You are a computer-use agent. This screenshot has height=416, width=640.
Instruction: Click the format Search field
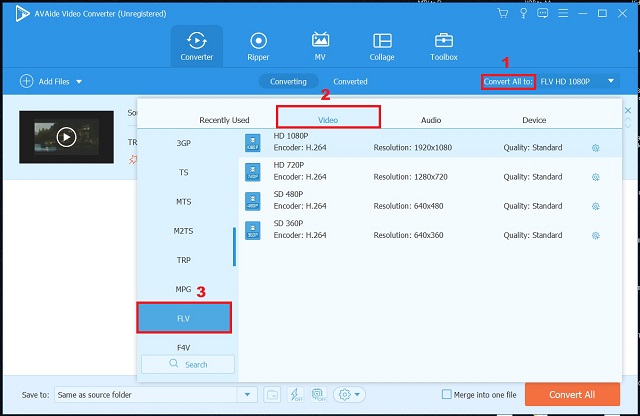coord(189,364)
